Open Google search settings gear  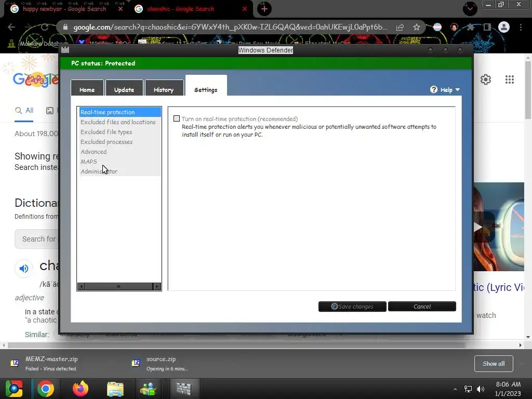pyautogui.click(x=486, y=79)
